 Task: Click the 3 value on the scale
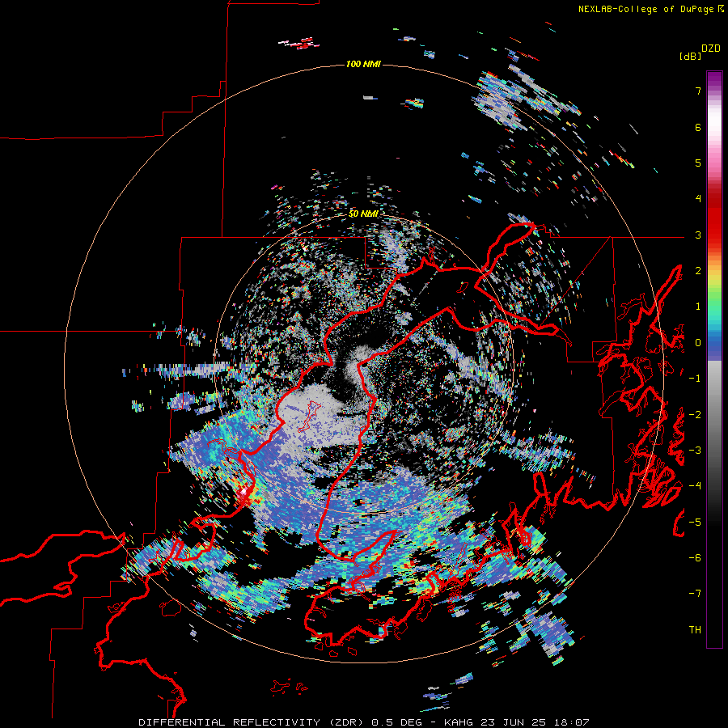pos(698,235)
